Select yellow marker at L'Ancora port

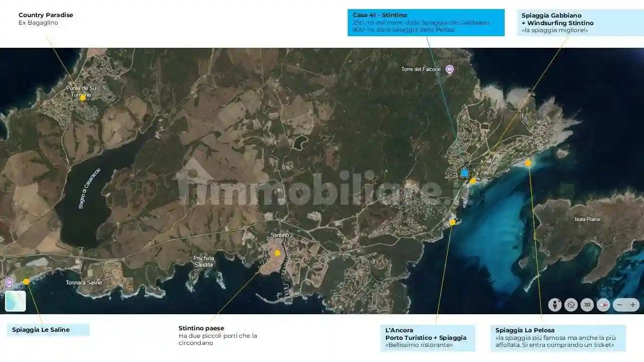(452, 222)
